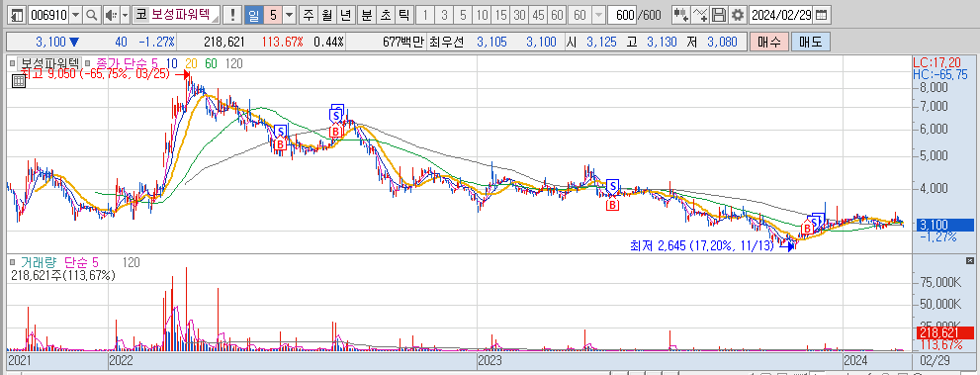Switch to 초 second chart
Viewport: 980px width, 375px height.
(x=385, y=15)
